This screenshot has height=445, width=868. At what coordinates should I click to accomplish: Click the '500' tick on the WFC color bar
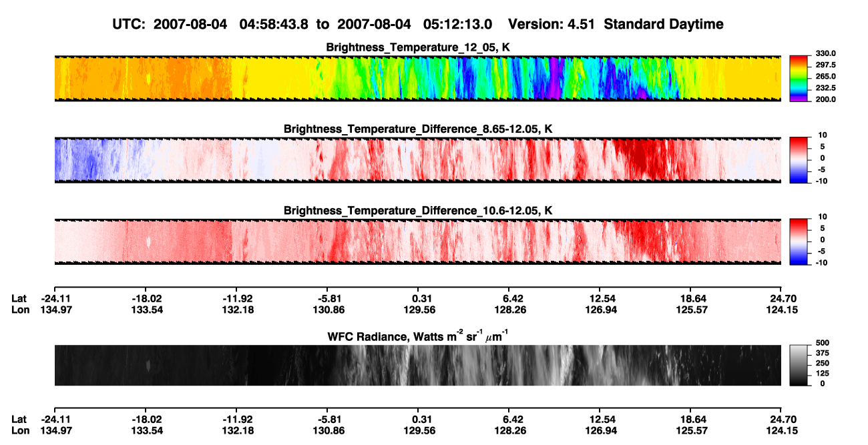(821, 342)
